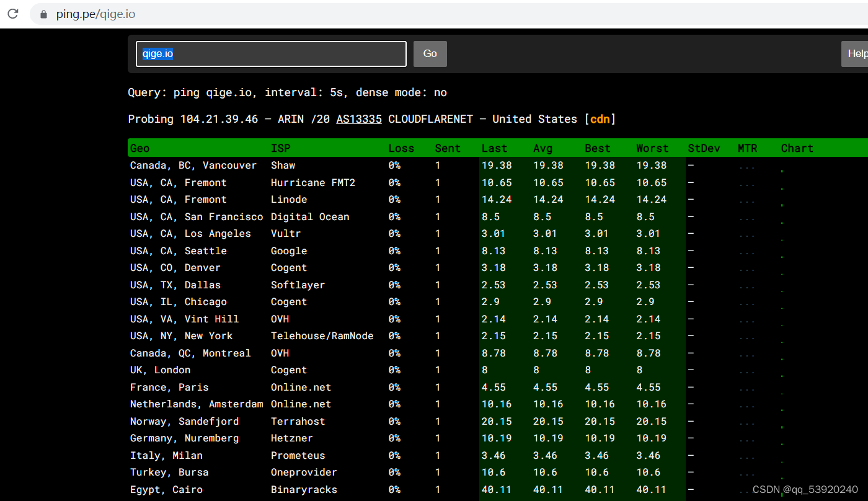
Task: Click the Google ISP cell
Action: [289, 251]
